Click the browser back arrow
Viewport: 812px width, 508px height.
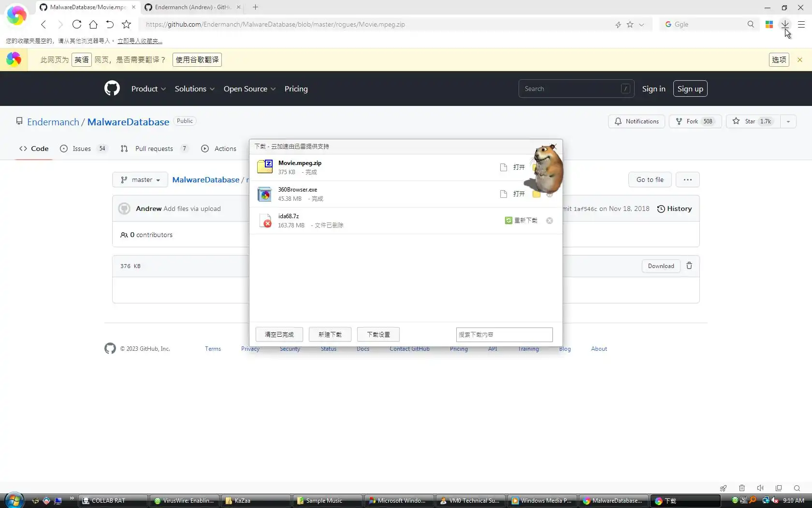tap(43, 24)
